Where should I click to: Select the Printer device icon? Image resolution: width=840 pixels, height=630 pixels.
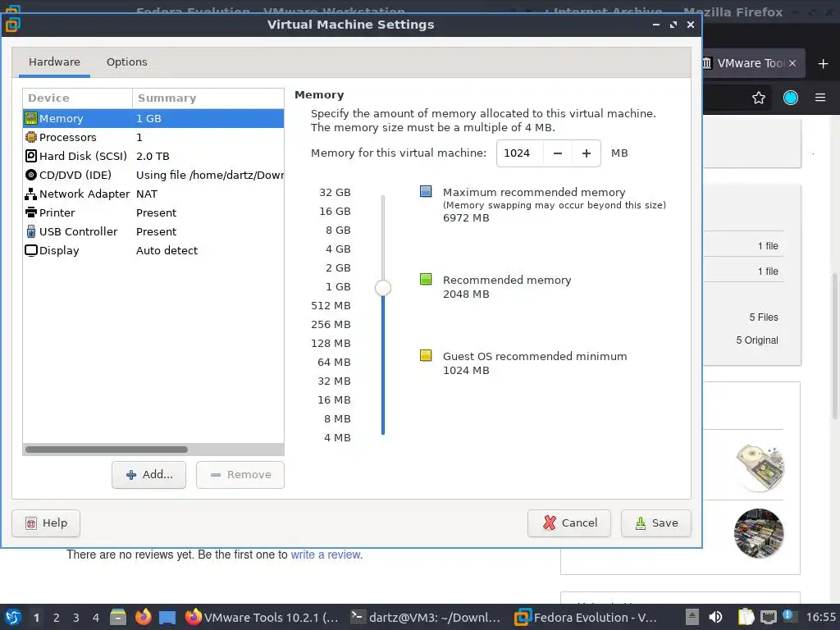31,212
